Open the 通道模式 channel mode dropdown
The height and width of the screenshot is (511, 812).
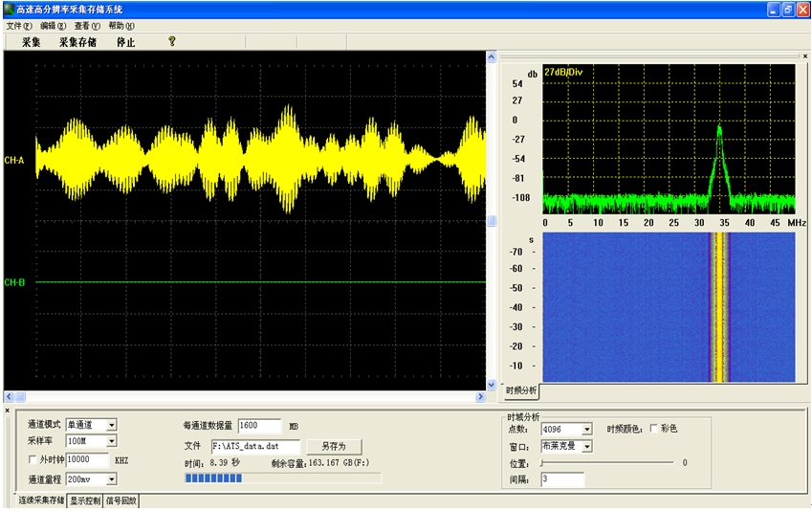click(x=111, y=425)
